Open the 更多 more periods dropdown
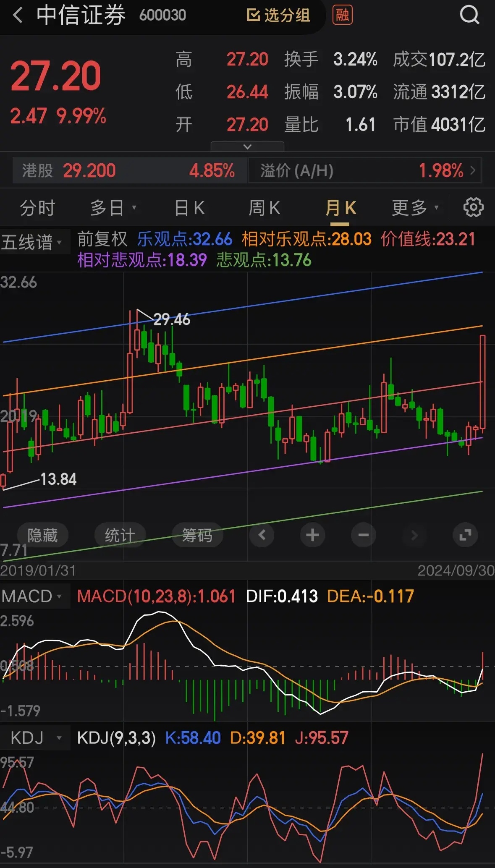 tap(415, 208)
